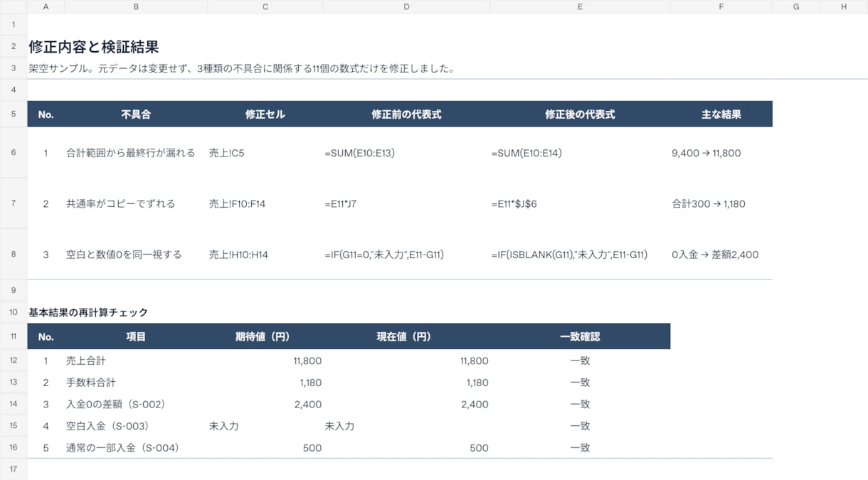Click the title cell 修正内容と検証結果
The width and height of the screenshot is (868, 480).
click(93, 47)
